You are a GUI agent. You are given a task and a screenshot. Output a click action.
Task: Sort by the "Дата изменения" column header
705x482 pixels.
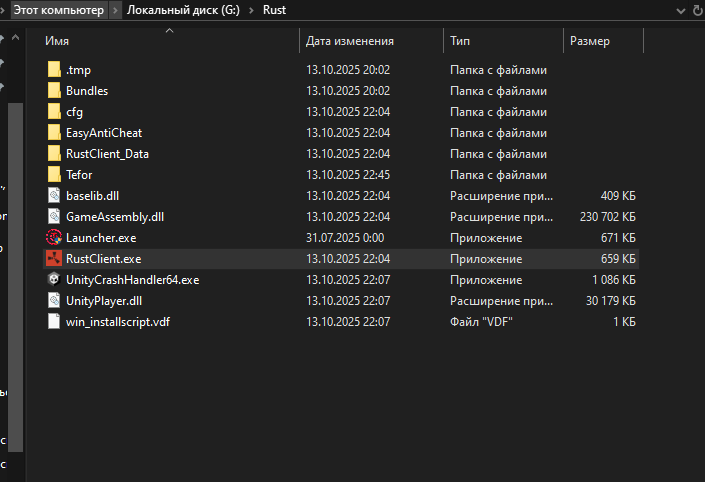(349, 41)
